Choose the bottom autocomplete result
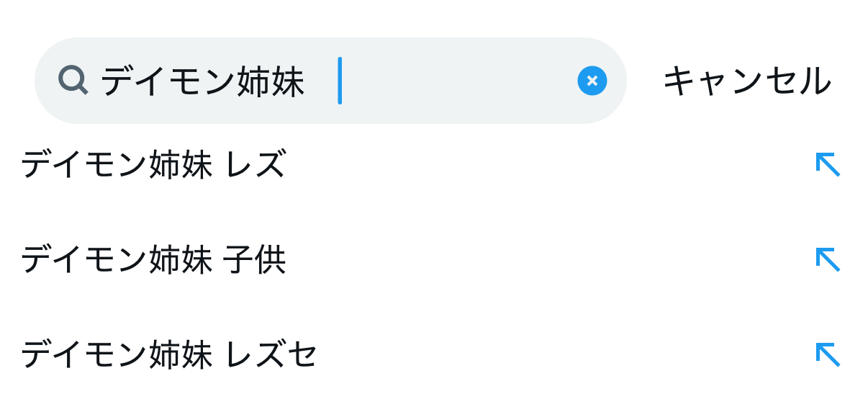Viewport: 868px width, 412px height. (x=169, y=354)
